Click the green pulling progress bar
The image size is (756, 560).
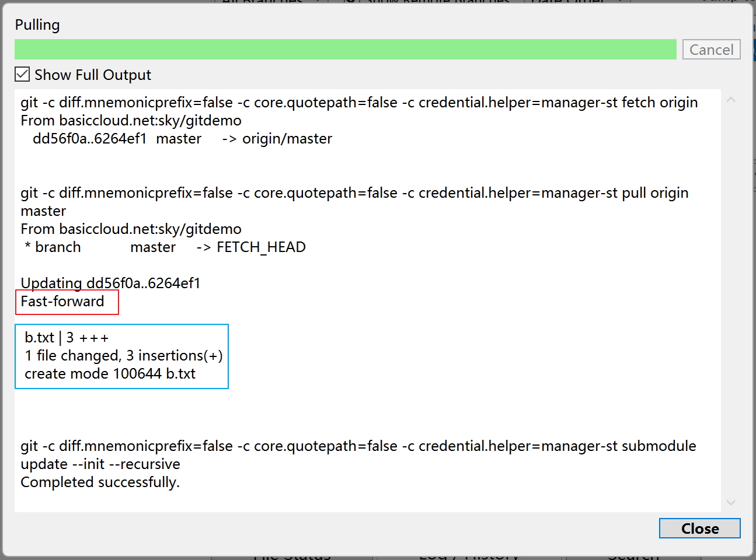[x=345, y=50]
